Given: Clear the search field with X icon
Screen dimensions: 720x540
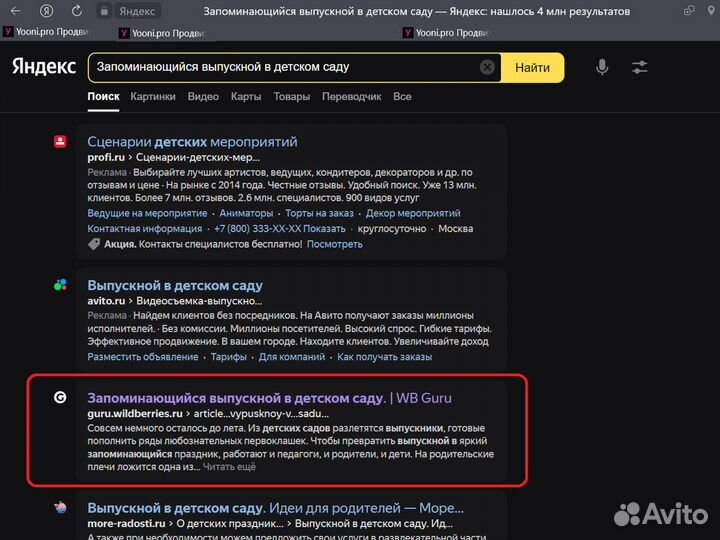Looking at the screenshot, I should coord(487,68).
